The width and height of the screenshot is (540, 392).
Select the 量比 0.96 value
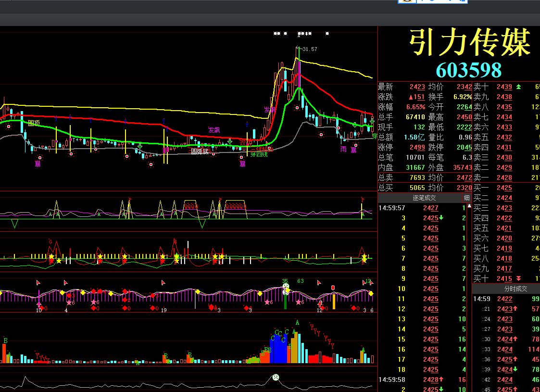(x=465, y=137)
